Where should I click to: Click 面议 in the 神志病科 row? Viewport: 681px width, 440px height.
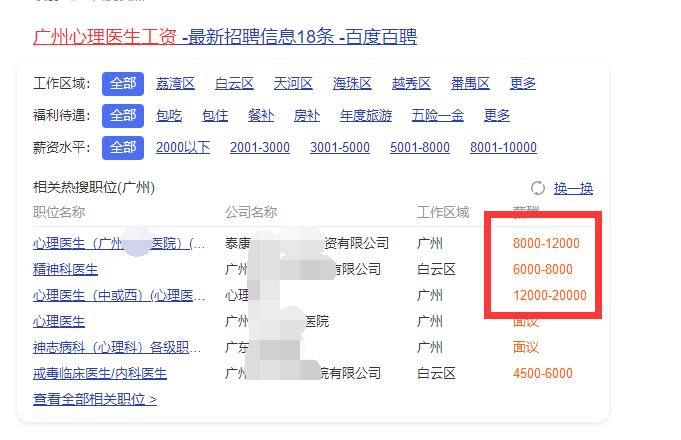pos(526,347)
